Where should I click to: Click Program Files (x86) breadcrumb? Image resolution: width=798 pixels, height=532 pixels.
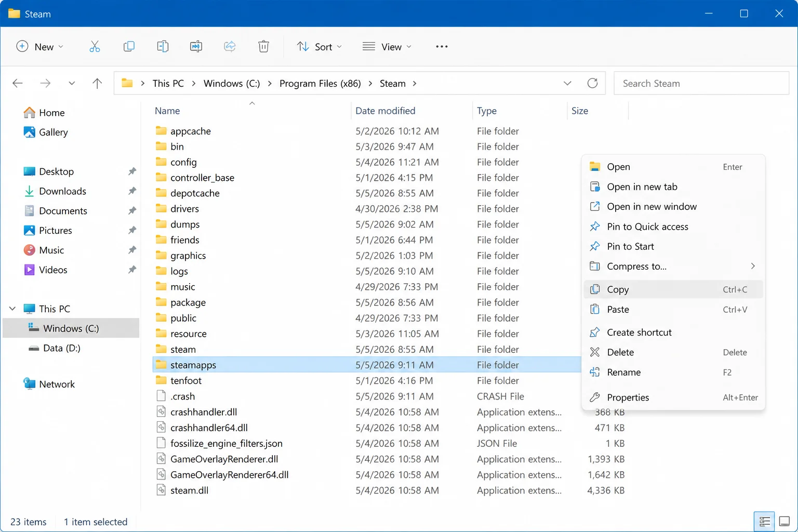(320, 84)
